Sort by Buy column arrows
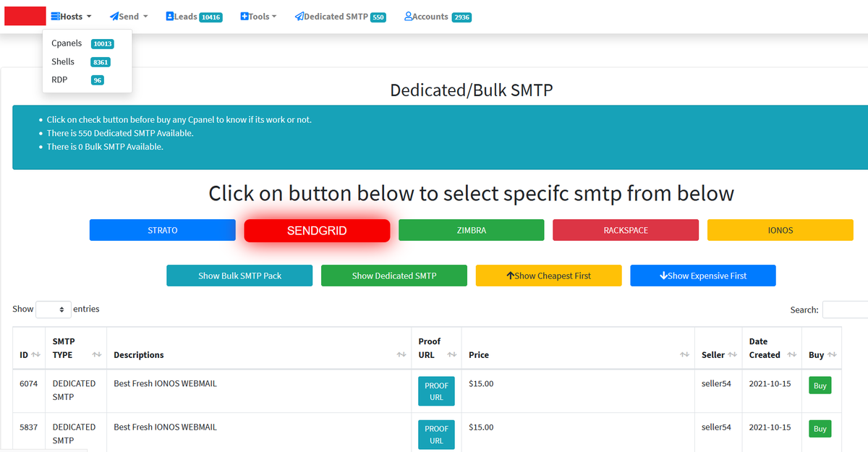 point(832,354)
